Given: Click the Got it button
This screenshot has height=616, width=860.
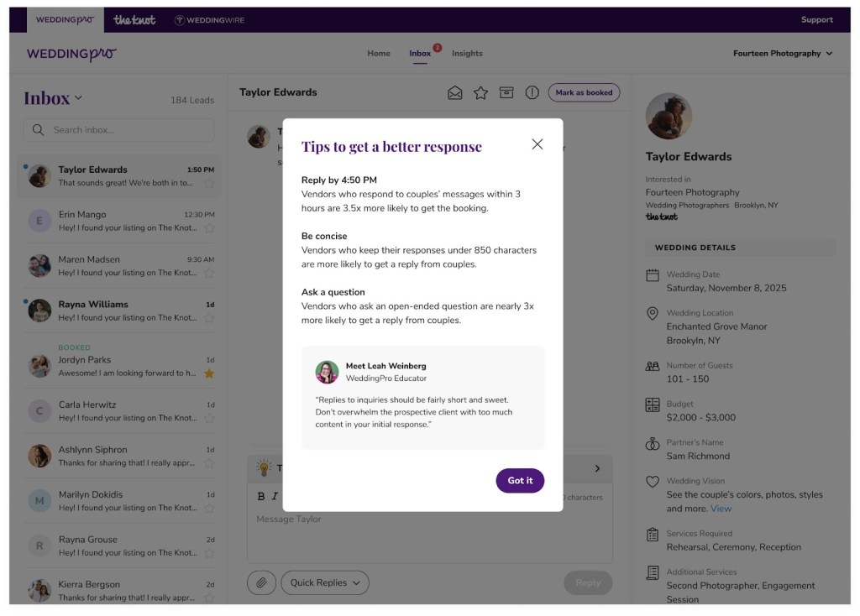Looking at the screenshot, I should click(520, 481).
